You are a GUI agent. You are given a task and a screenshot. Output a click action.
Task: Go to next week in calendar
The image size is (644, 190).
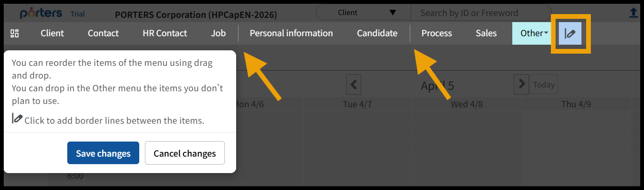[x=521, y=84]
